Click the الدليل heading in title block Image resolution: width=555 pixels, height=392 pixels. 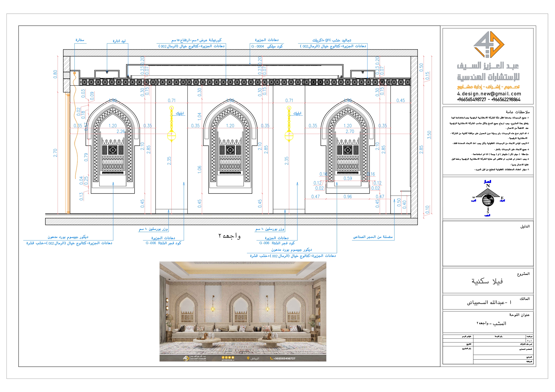(x=525, y=226)
